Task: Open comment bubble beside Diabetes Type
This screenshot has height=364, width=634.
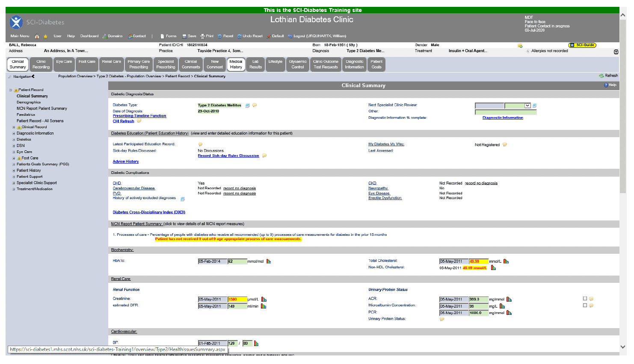Action: click(255, 105)
